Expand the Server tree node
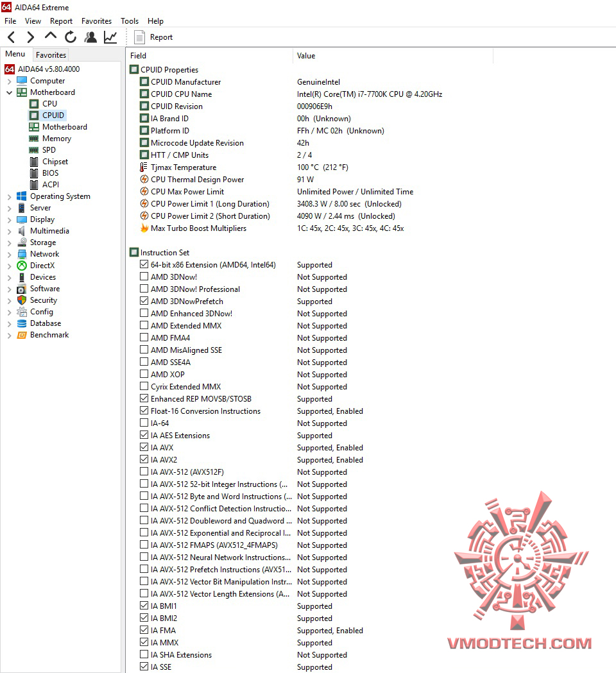 click(10, 208)
